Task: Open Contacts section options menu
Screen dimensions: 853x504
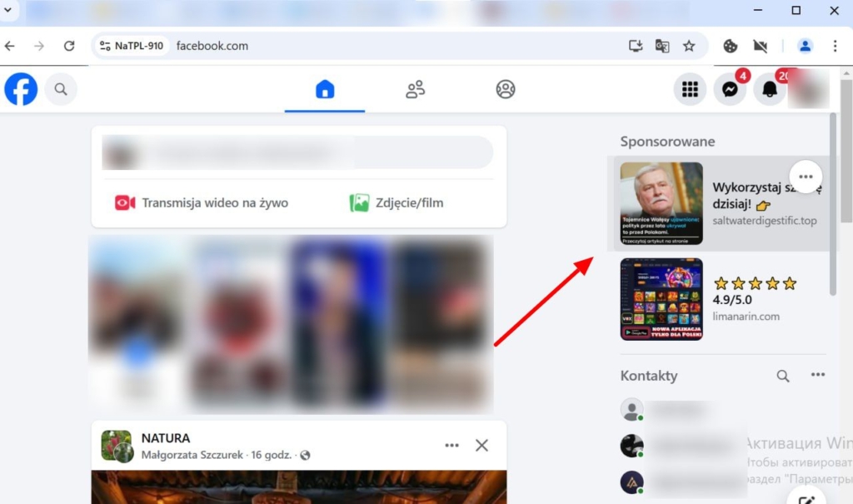Action: tap(818, 376)
